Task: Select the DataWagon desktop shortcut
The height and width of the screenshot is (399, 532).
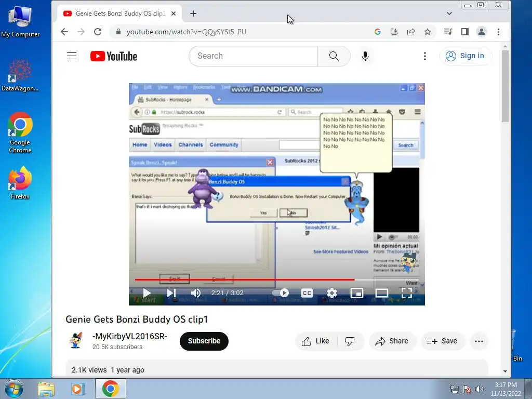Action: click(x=20, y=75)
